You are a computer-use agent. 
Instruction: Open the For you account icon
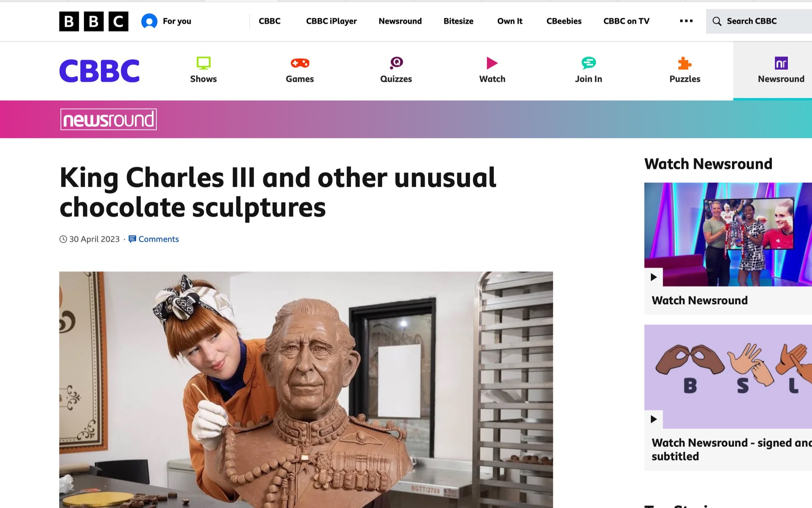pyautogui.click(x=149, y=21)
